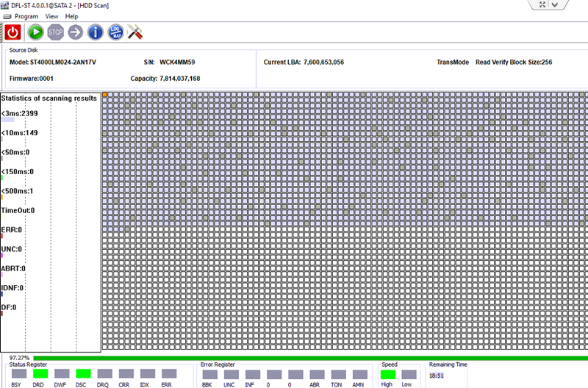Click the Current LBA 7,600,653,056 value

click(x=323, y=62)
